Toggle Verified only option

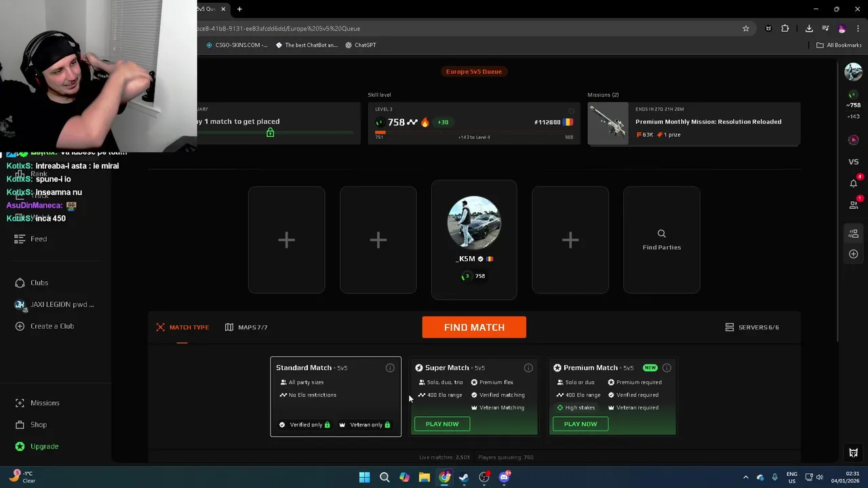point(305,425)
